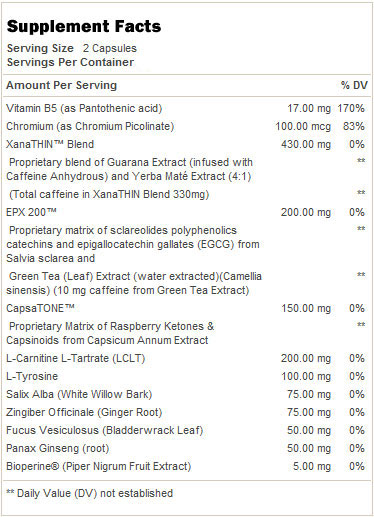Click the % DV column header
The width and height of the screenshot is (374, 517).
pyautogui.click(x=354, y=85)
